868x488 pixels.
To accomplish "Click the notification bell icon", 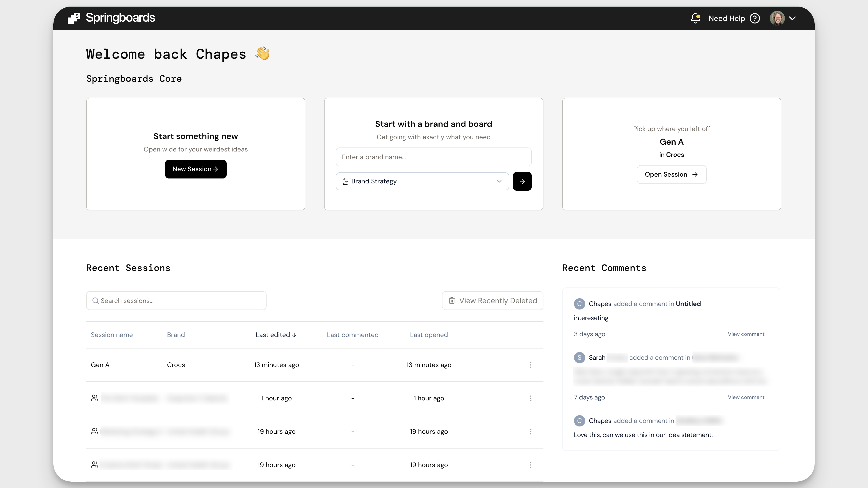I will point(695,18).
